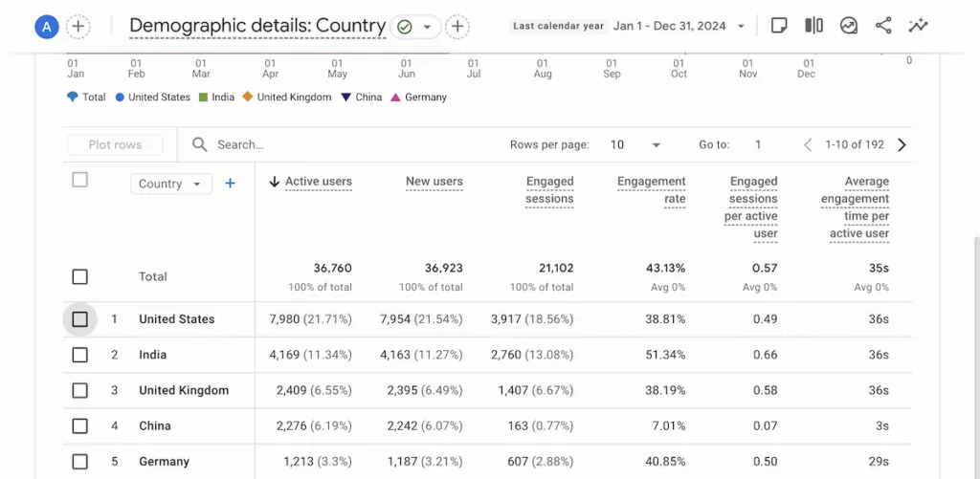Tick the China row checkbox
Image resolution: width=980 pixels, height=479 pixels.
click(79, 425)
